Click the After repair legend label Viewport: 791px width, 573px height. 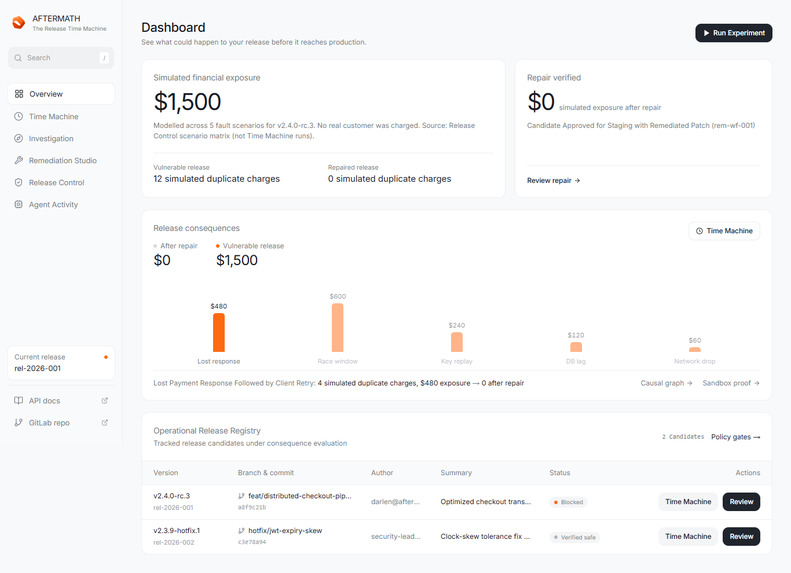pos(179,246)
